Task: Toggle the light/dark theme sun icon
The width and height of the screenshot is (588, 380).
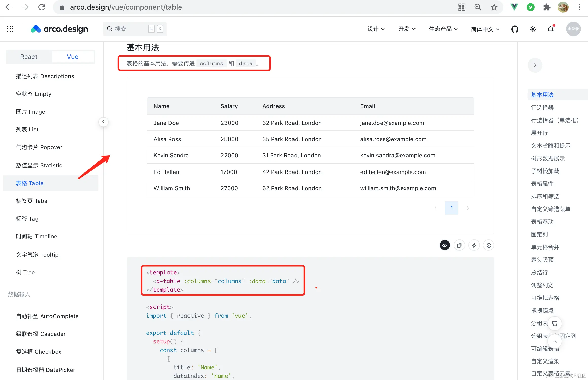Action: point(533,29)
